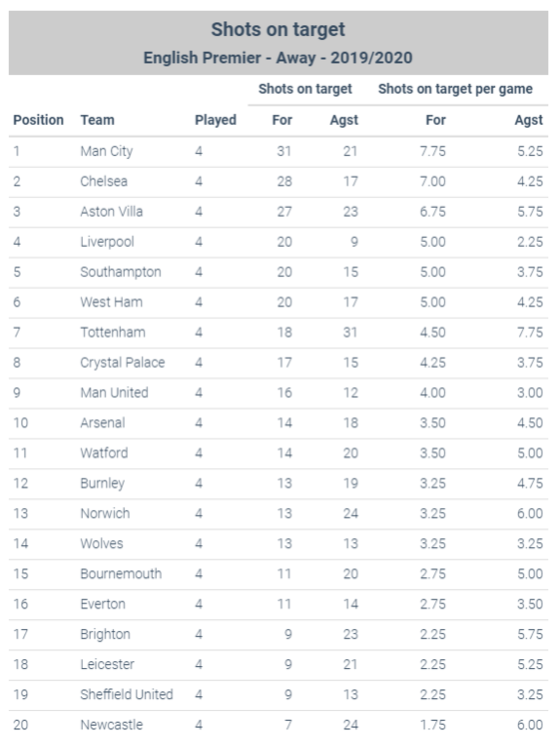
Task: Click the Played column header
Action: click(216, 120)
